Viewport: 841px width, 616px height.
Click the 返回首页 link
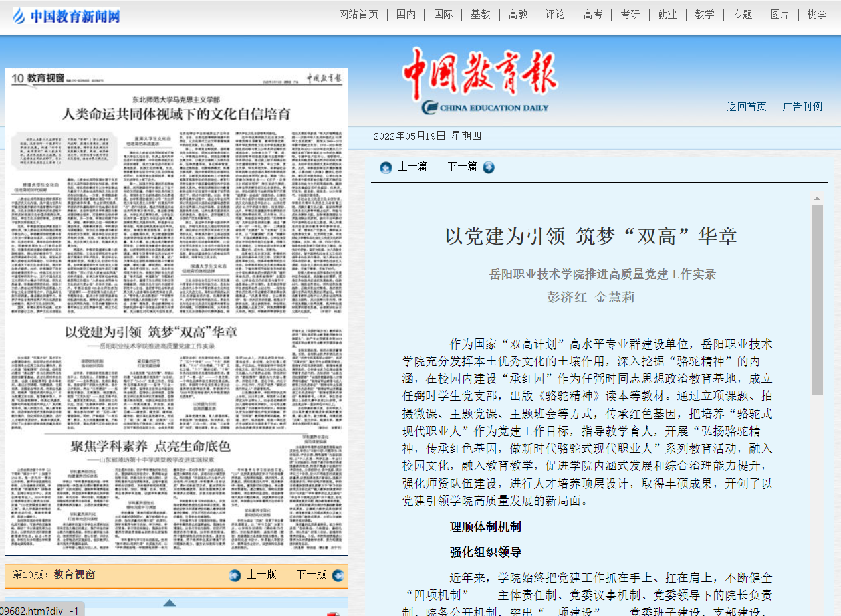[746, 106]
